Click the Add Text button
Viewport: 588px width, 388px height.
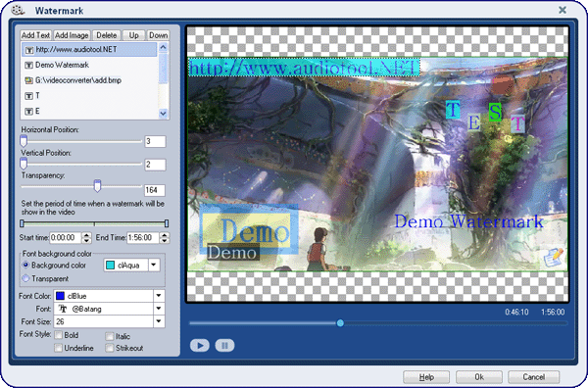36,35
